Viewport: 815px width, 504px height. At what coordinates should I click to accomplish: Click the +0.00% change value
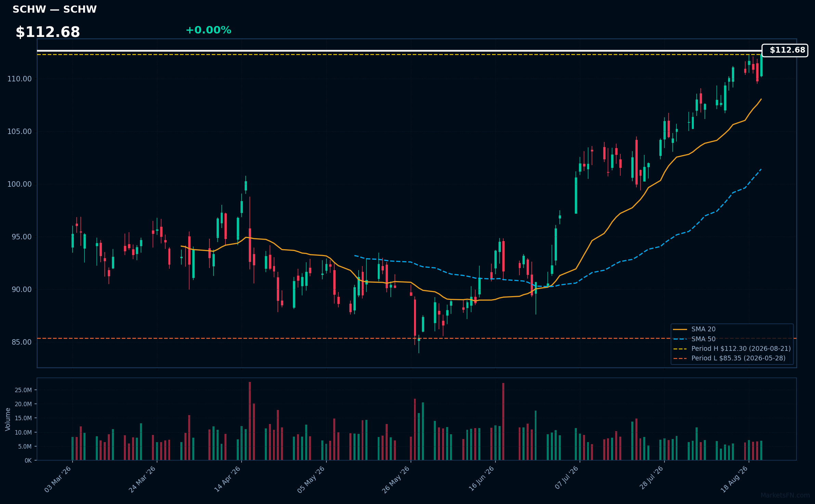click(x=208, y=30)
